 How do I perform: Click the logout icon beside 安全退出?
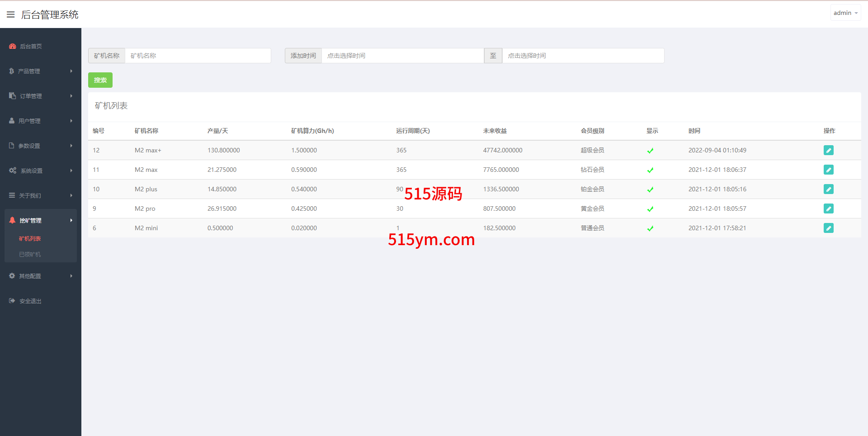coord(12,301)
